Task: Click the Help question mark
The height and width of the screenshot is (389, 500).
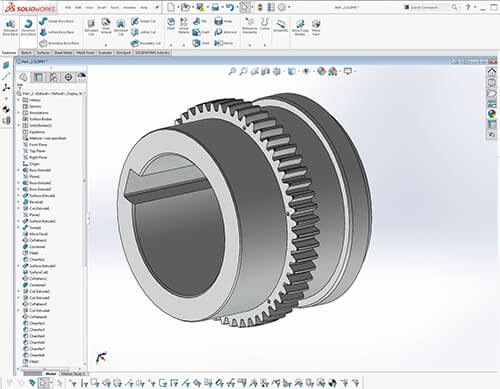Action: [468, 7]
